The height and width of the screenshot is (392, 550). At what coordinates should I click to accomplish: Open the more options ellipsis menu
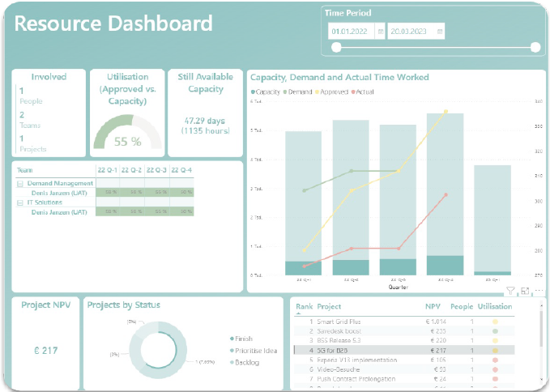point(538,291)
